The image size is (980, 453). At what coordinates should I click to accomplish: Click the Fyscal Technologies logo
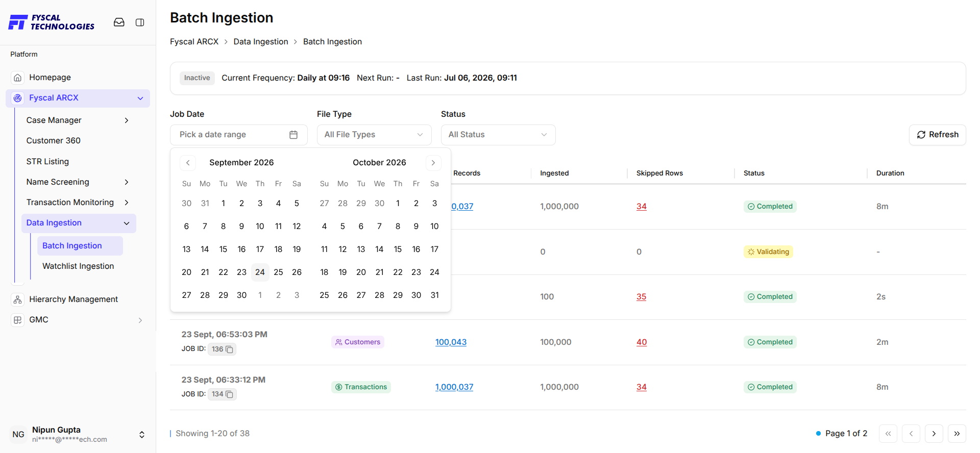click(x=52, y=22)
